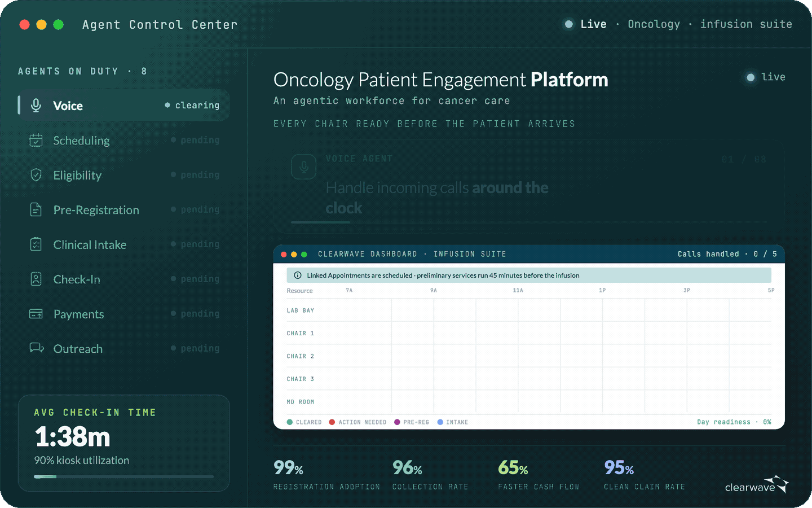Image resolution: width=812 pixels, height=508 pixels.
Task: Select the Outreach agent row label
Action: click(78, 349)
